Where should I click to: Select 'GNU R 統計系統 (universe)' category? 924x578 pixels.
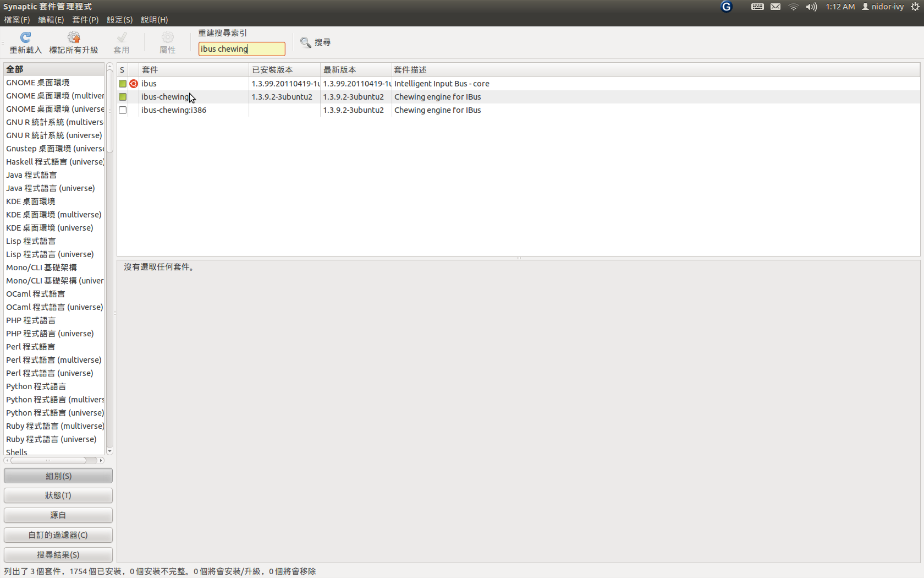[54, 135]
